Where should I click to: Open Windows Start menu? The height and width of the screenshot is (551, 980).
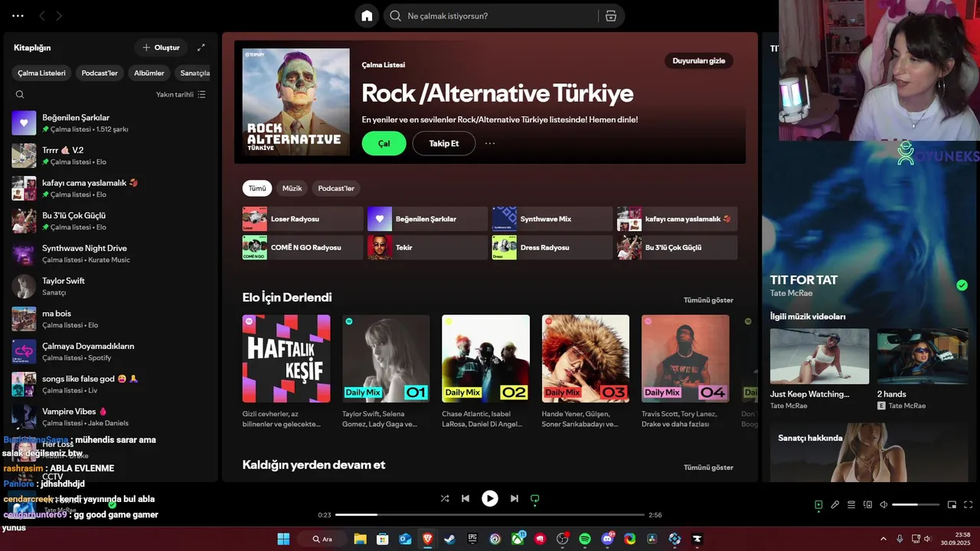tap(283, 539)
